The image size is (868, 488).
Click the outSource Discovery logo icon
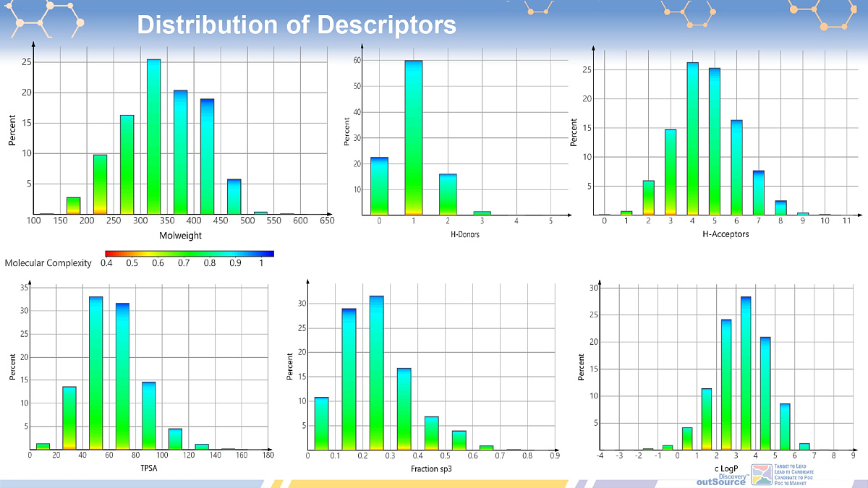click(x=762, y=474)
